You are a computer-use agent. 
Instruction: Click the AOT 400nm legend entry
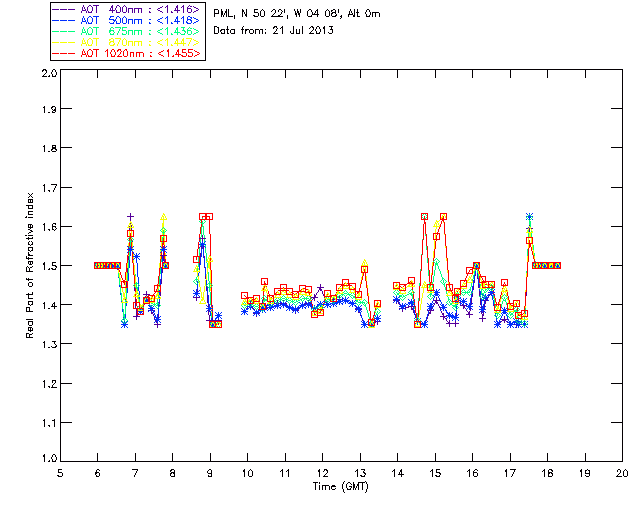(127, 9)
